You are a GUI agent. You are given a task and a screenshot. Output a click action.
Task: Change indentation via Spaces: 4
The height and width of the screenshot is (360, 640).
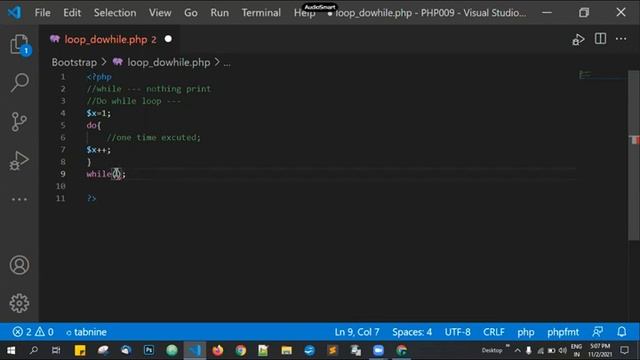[x=412, y=332]
